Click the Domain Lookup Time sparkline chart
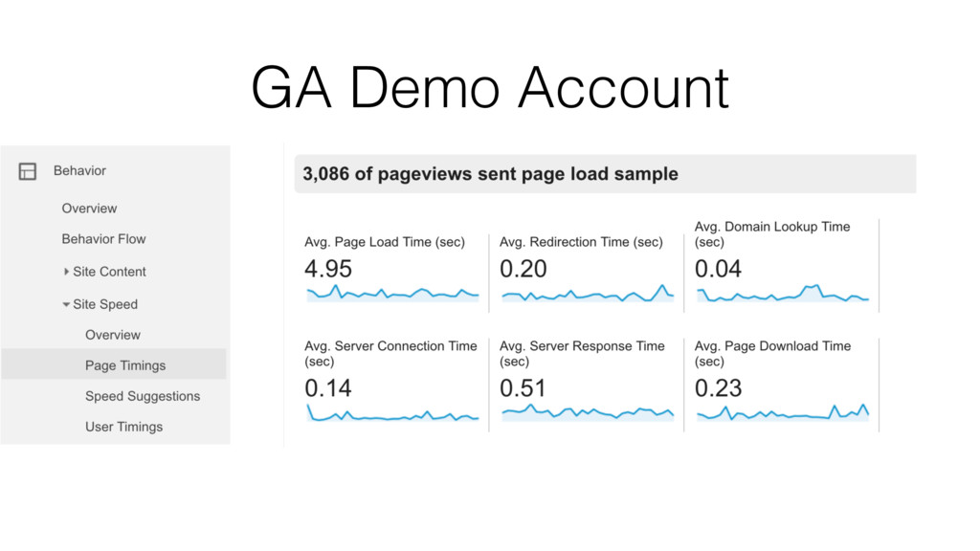Screen dimensions: 980x551 783,293
